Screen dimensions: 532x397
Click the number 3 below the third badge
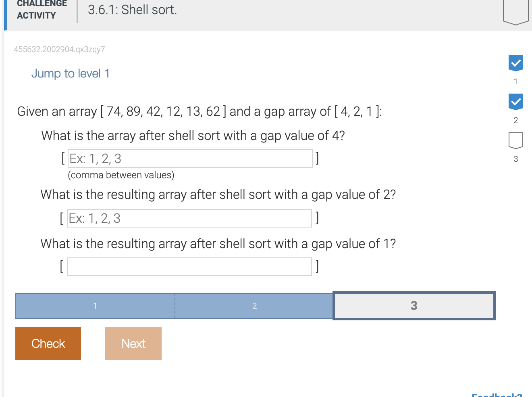(515, 159)
